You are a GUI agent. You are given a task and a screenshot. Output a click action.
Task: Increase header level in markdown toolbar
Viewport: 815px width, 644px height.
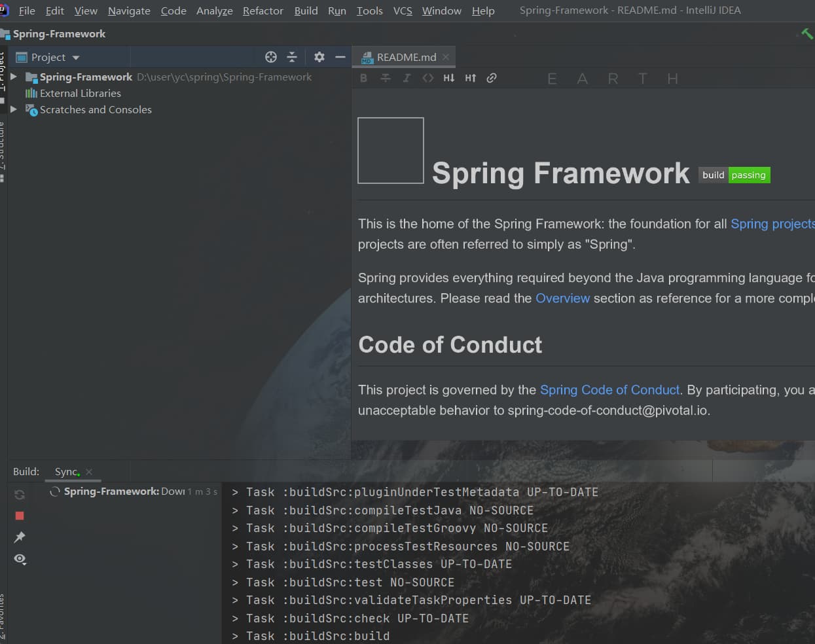coord(470,78)
